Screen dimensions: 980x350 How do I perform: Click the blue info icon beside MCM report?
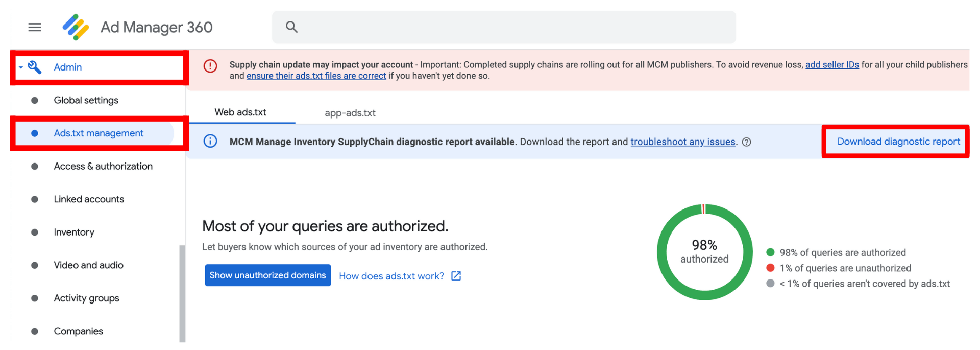pyautogui.click(x=210, y=142)
